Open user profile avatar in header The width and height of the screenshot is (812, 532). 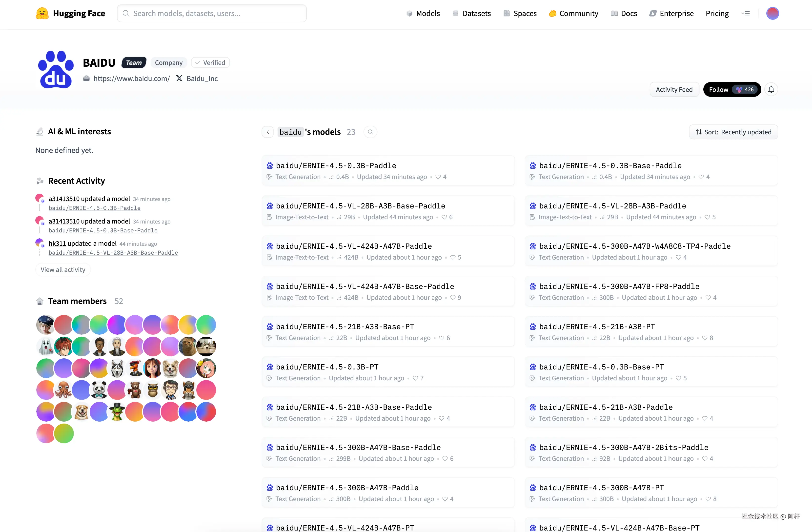tap(772, 13)
